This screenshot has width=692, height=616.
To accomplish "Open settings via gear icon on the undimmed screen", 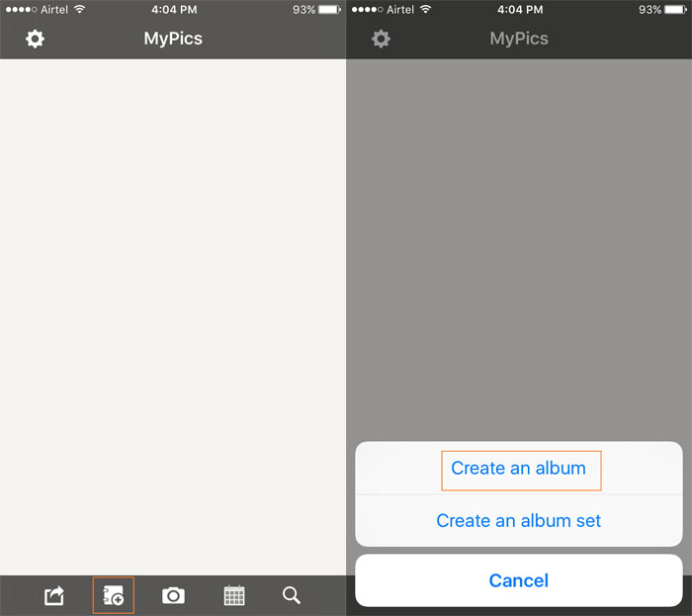I will [35, 40].
